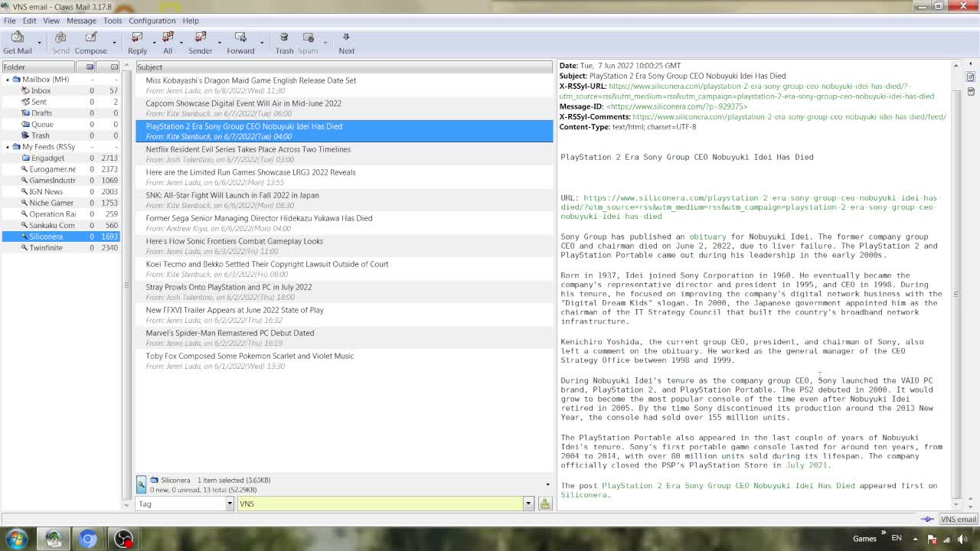The width and height of the screenshot is (980, 551).
Task: Click the VNS email account button
Action: (x=958, y=519)
